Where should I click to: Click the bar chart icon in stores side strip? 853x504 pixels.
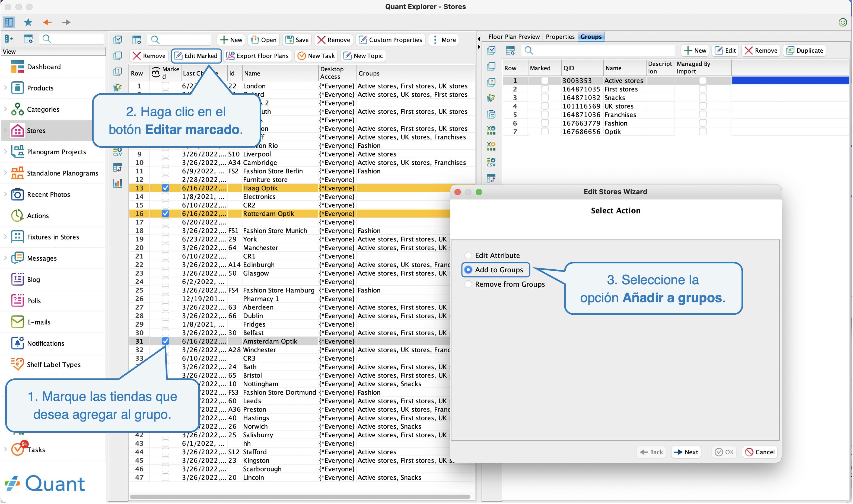click(x=118, y=184)
